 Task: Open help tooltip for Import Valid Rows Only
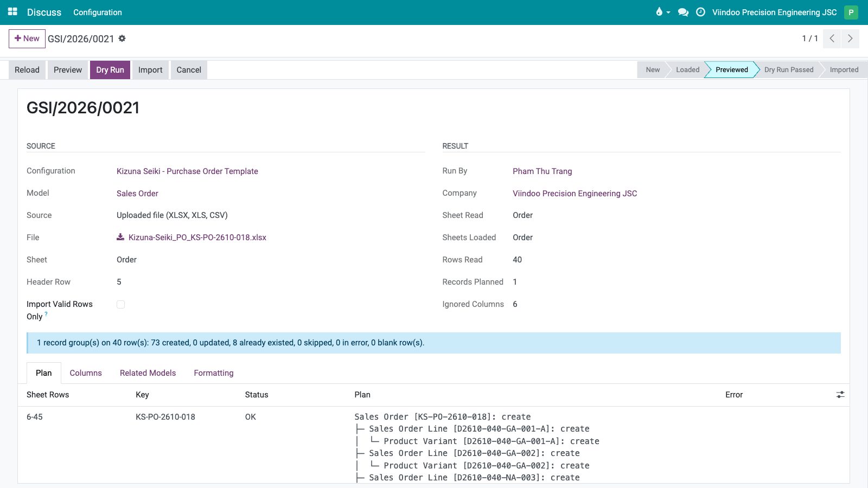[x=46, y=314]
